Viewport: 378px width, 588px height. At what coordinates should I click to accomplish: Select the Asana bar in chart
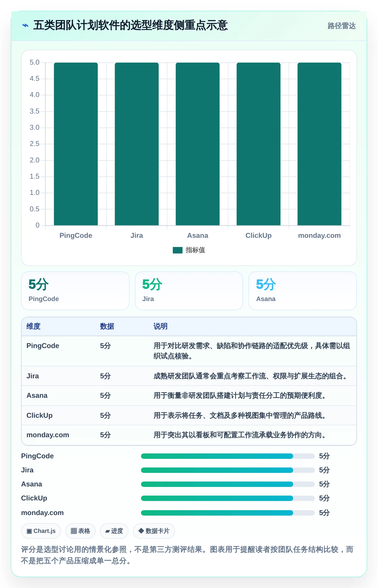point(198,144)
